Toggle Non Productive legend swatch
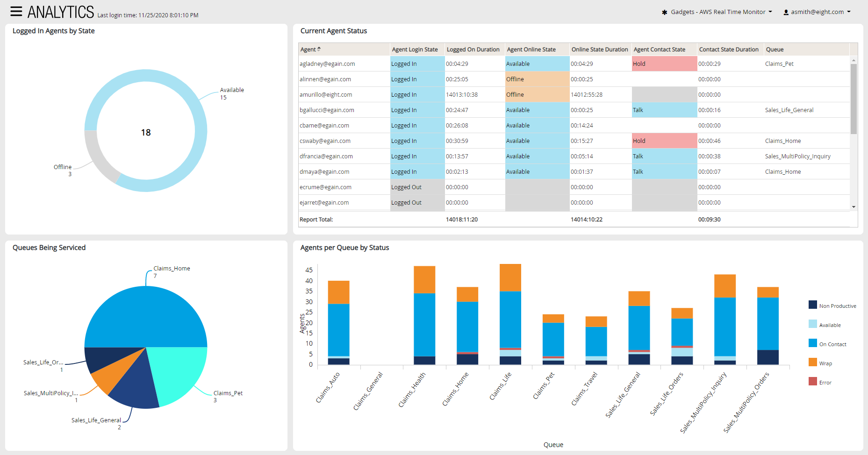Image resolution: width=868 pixels, height=455 pixels. click(812, 305)
